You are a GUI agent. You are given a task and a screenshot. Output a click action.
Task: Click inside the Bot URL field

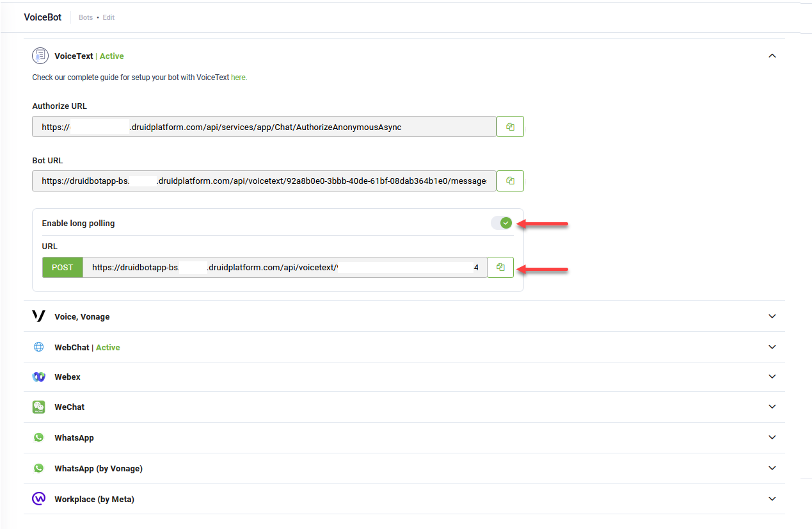(x=264, y=181)
